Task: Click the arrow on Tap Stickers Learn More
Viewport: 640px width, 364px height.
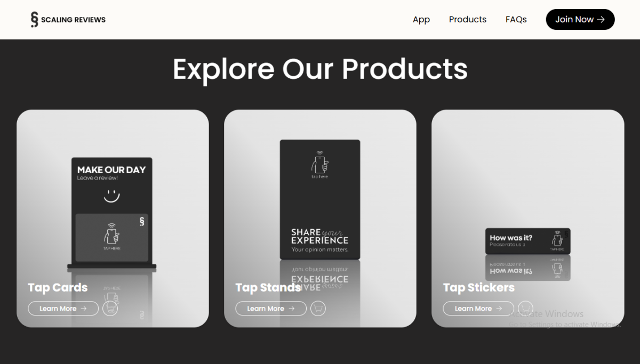Action: 499,309
